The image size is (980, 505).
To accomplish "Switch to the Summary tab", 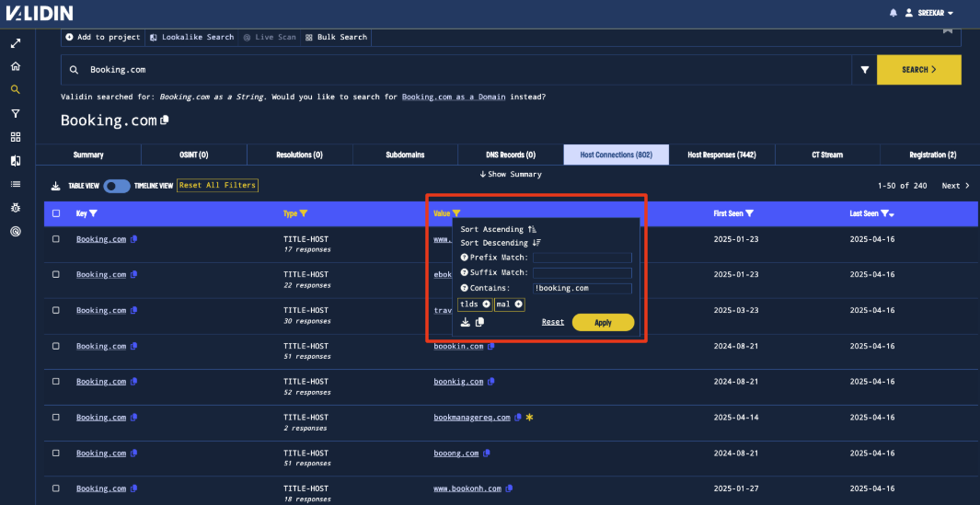I will click(88, 155).
